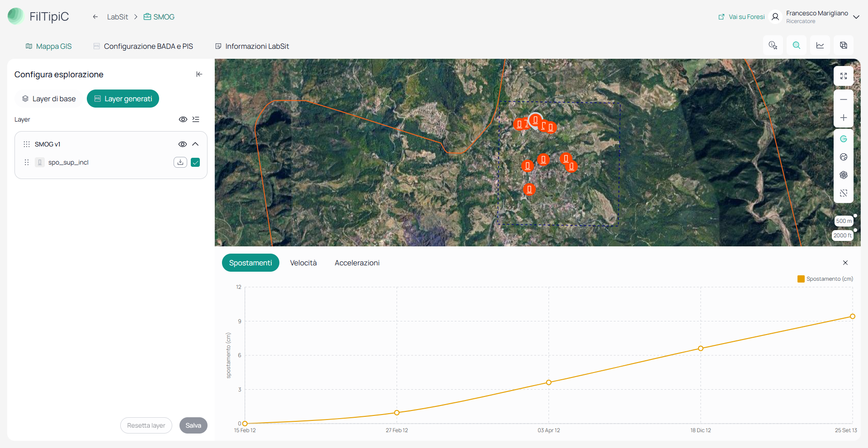Click the back arrow next to LabSit

coord(95,17)
